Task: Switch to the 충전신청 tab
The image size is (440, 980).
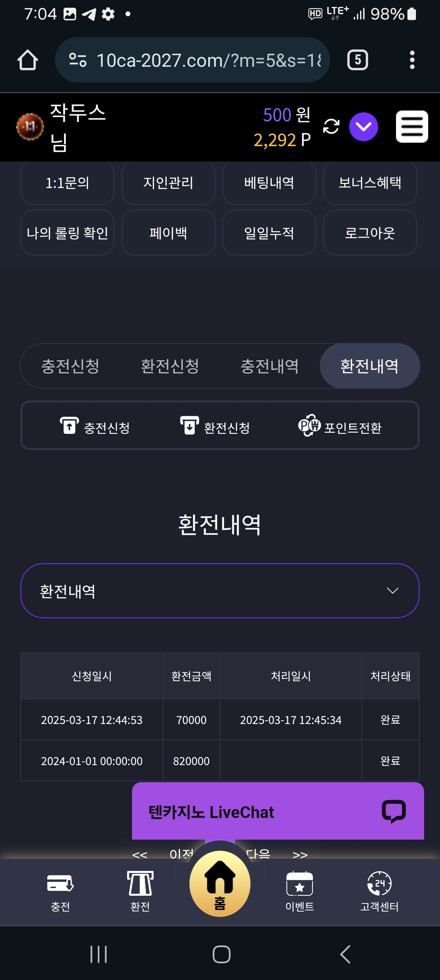Action: point(70,366)
